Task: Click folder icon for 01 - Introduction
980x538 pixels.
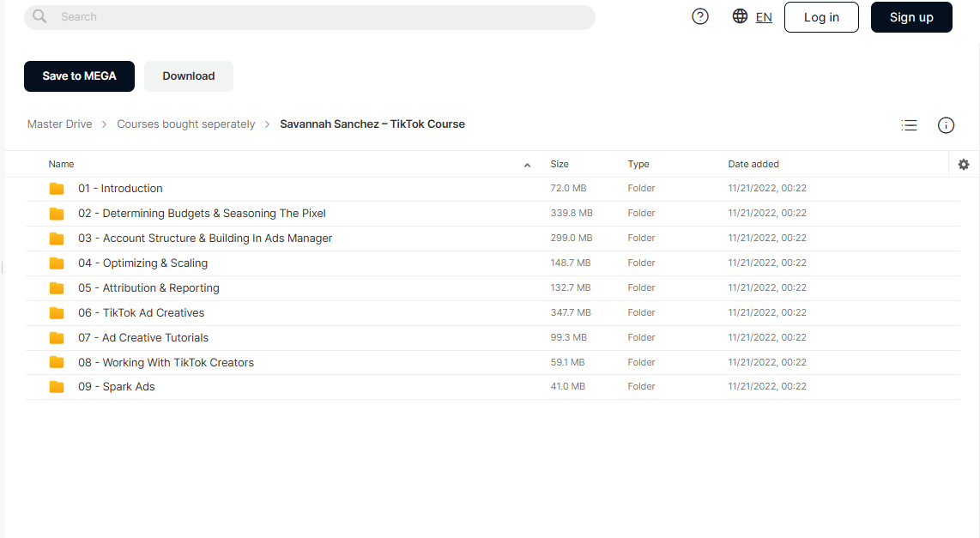Action: coord(57,189)
